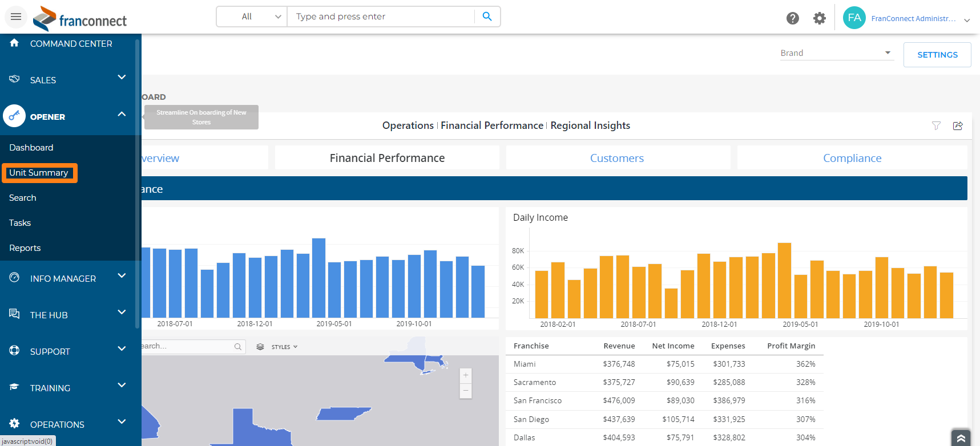Image resolution: width=980 pixels, height=446 pixels.
Task: Click The Hub chat icon
Action: click(x=14, y=314)
